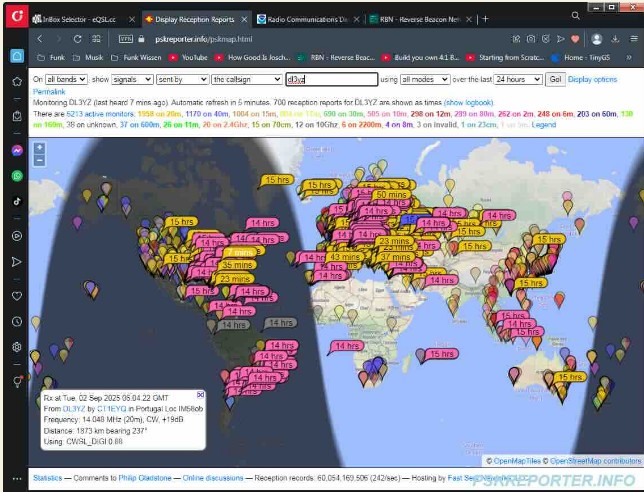This screenshot has height=492, width=644.
Task: Switch to the InBox Selector eQSL tab
Action: coord(80,18)
